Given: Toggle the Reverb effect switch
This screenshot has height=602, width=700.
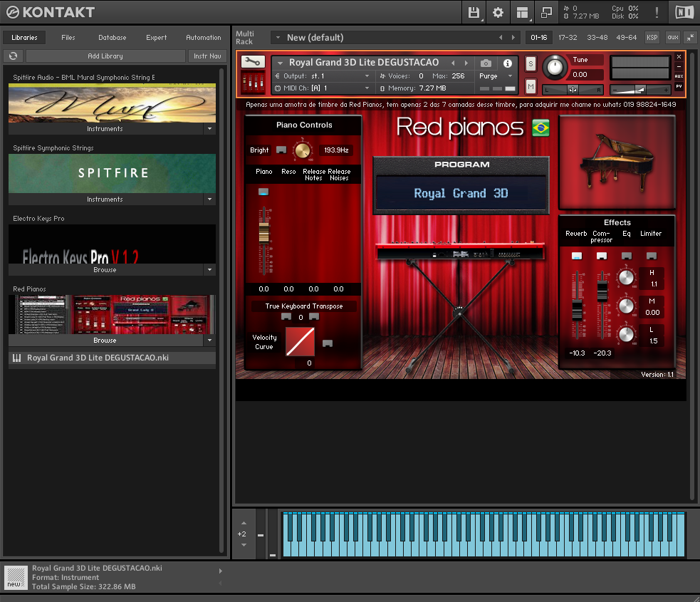Looking at the screenshot, I should (577, 256).
